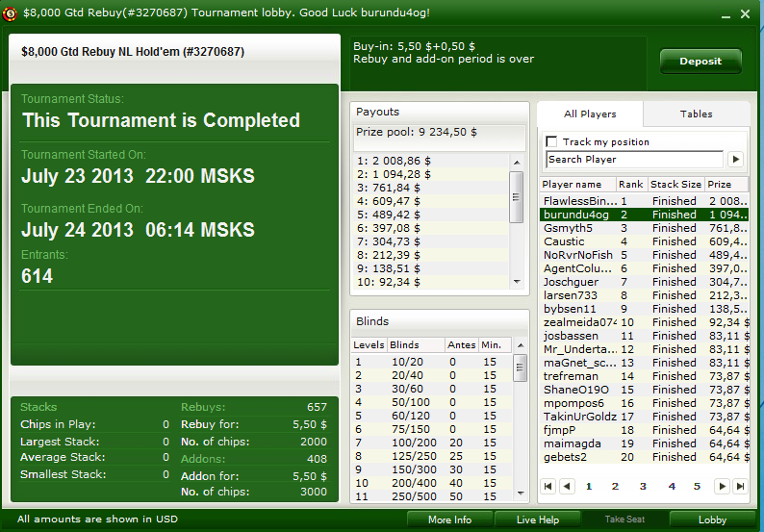Select player row NoRvrNoFish

pyautogui.click(x=644, y=255)
